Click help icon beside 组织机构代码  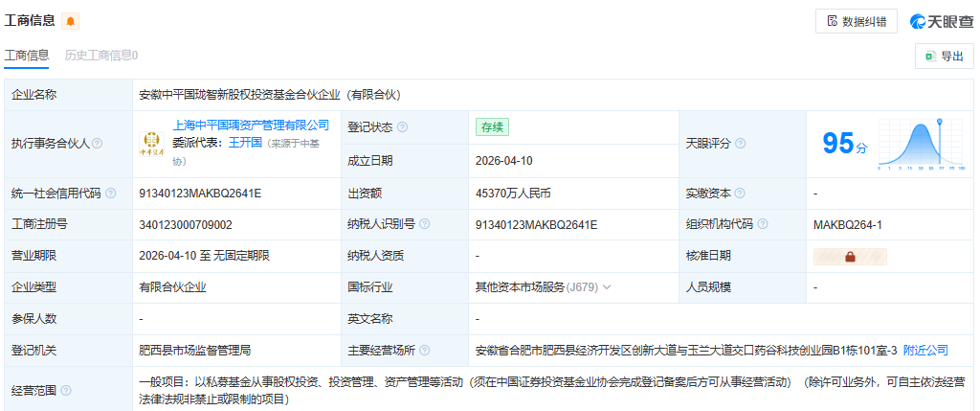(x=763, y=224)
